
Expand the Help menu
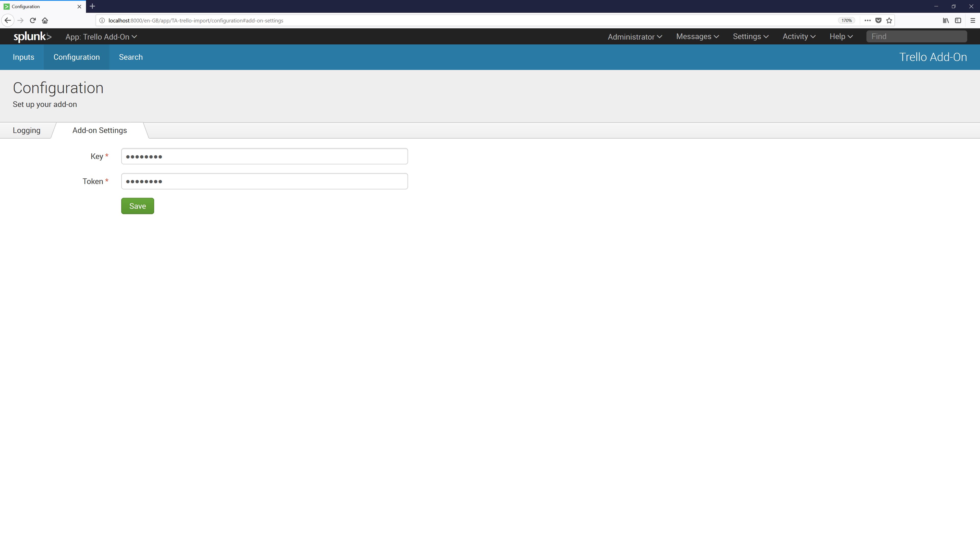841,36
